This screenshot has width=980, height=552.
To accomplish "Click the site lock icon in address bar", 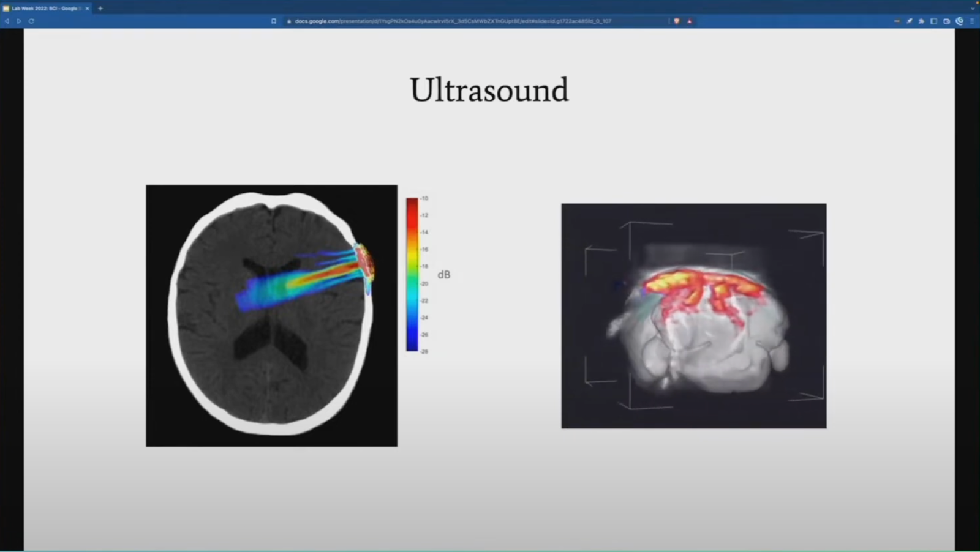I will coord(289,21).
